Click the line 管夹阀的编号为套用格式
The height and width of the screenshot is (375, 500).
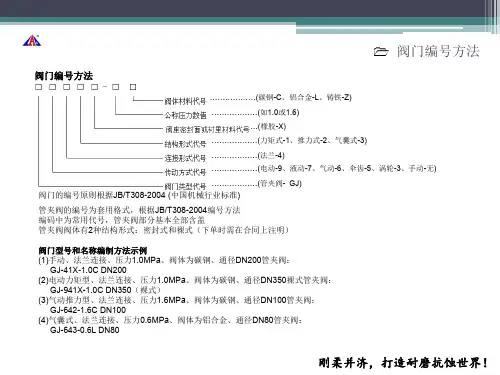pos(139,210)
